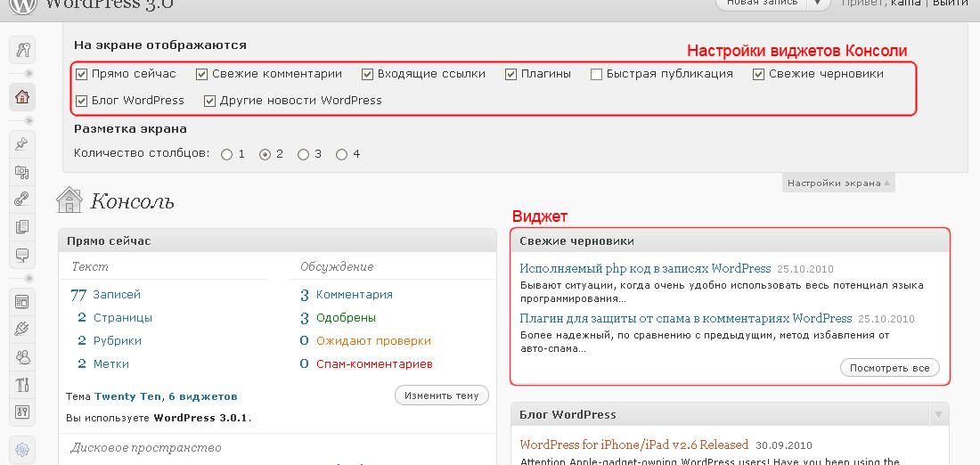Open the Страницы link in Прямо сейчас
The image size is (980, 465).
(x=123, y=317)
